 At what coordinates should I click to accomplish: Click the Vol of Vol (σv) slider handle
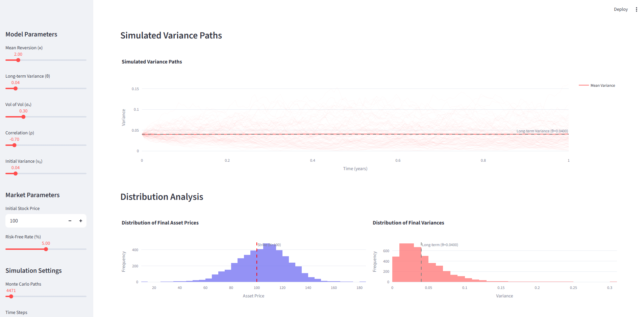pyautogui.click(x=23, y=117)
